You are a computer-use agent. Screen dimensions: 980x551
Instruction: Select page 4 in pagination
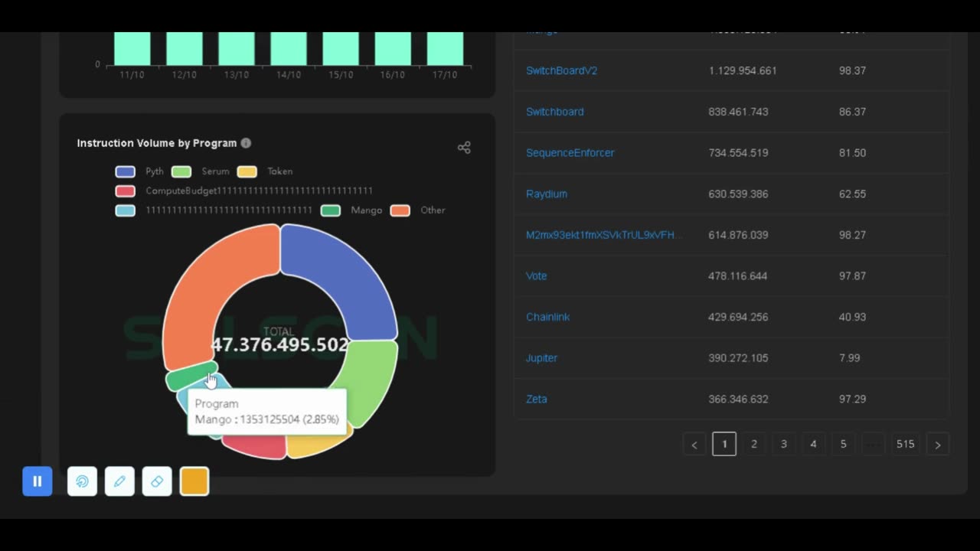[813, 444]
